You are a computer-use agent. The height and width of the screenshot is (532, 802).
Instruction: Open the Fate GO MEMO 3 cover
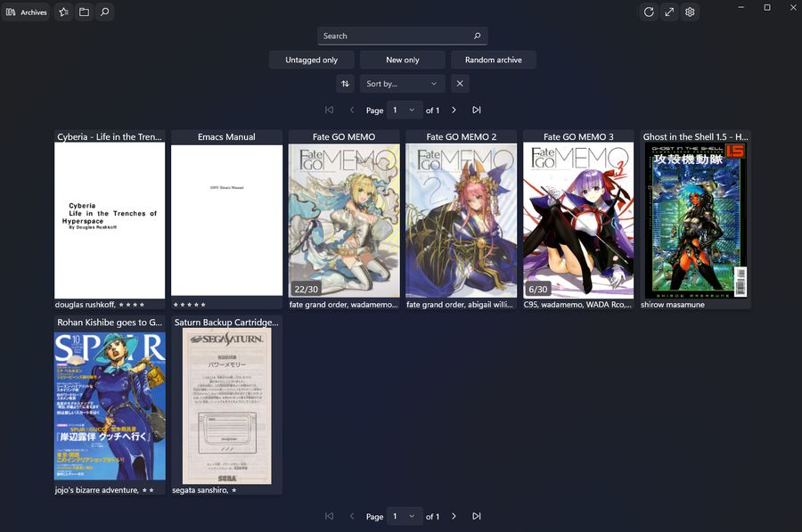(578, 220)
